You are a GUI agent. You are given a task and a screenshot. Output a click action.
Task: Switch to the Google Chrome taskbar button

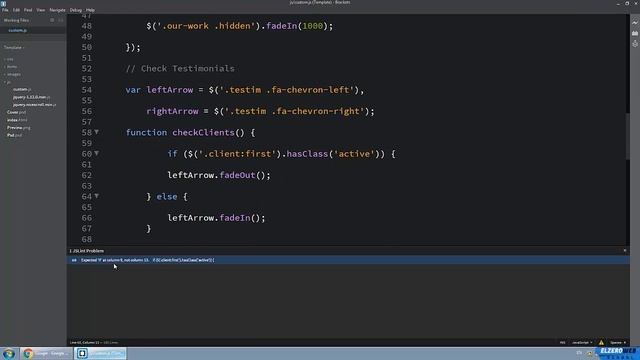(x=46, y=353)
